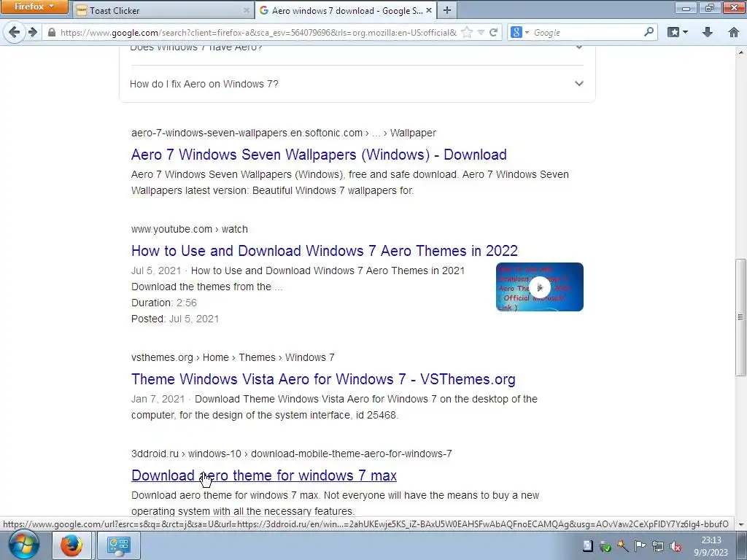Open a new tab with plus button
747x560 pixels.
447,10
